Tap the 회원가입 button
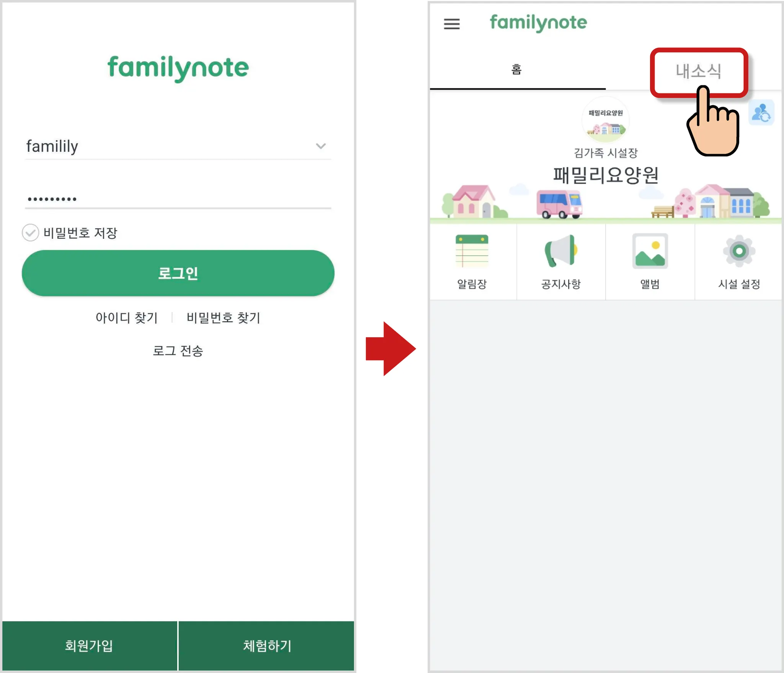This screenshot has height=673, width=784. 90,645
